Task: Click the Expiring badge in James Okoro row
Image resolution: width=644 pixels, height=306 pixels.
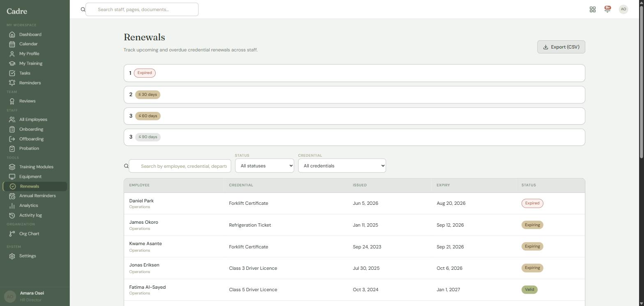Action: tap(532, 225)
